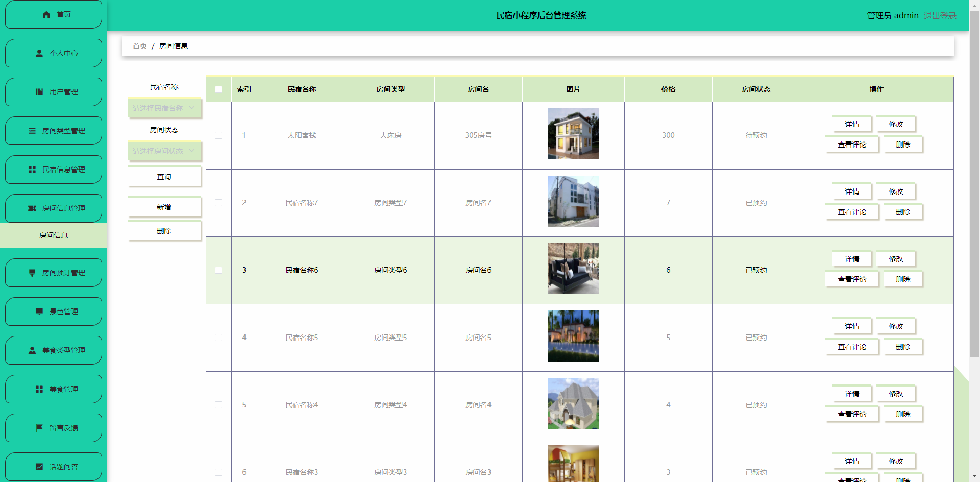The height and width of the screenshot is (482, 980).
Task: Open the 房间名6 room photo
Action: coord(573,269)
